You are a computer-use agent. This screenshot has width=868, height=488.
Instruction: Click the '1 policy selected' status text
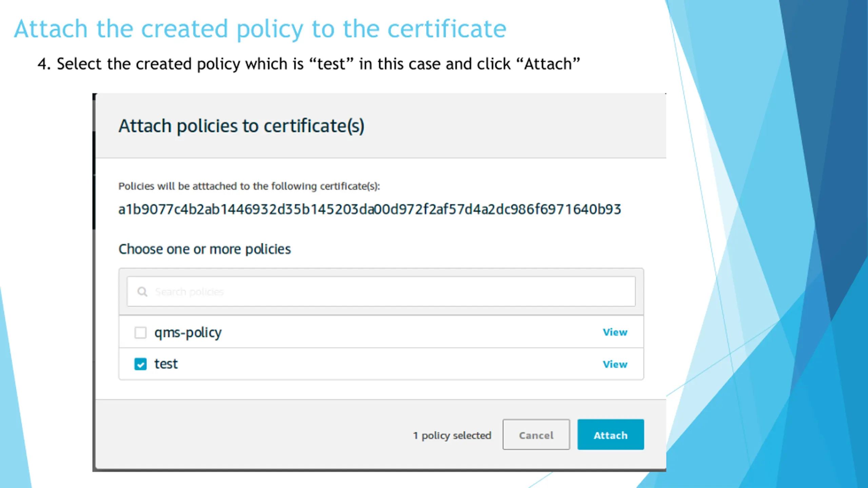tap(452, 435)
